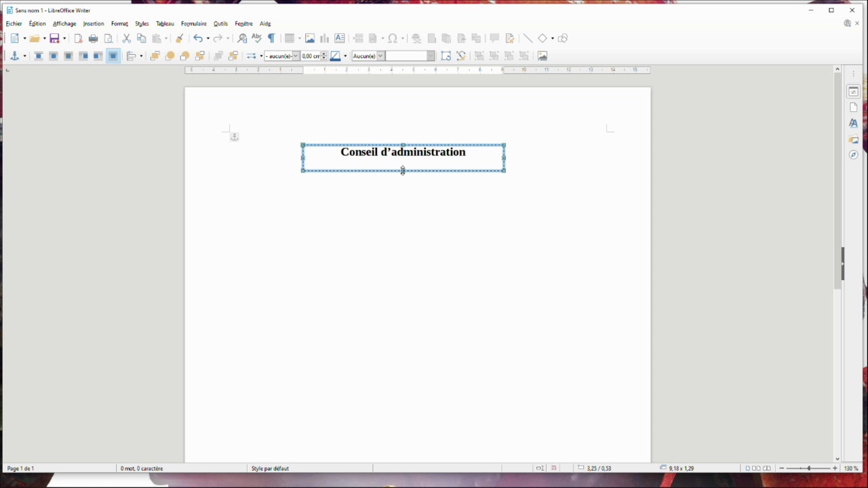The width and height of the screenshot is (868, 488).
Task: Open sidebar Styles panel icon
Action: (853, 123)
